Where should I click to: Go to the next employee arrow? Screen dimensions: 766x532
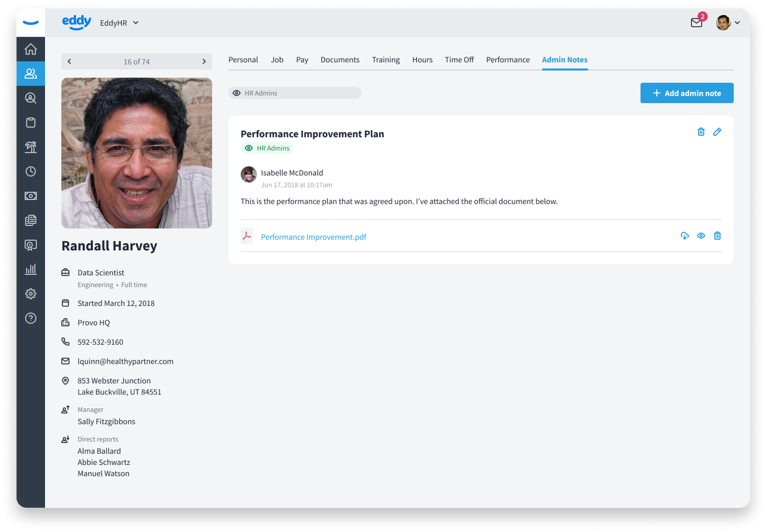point(204,61)
